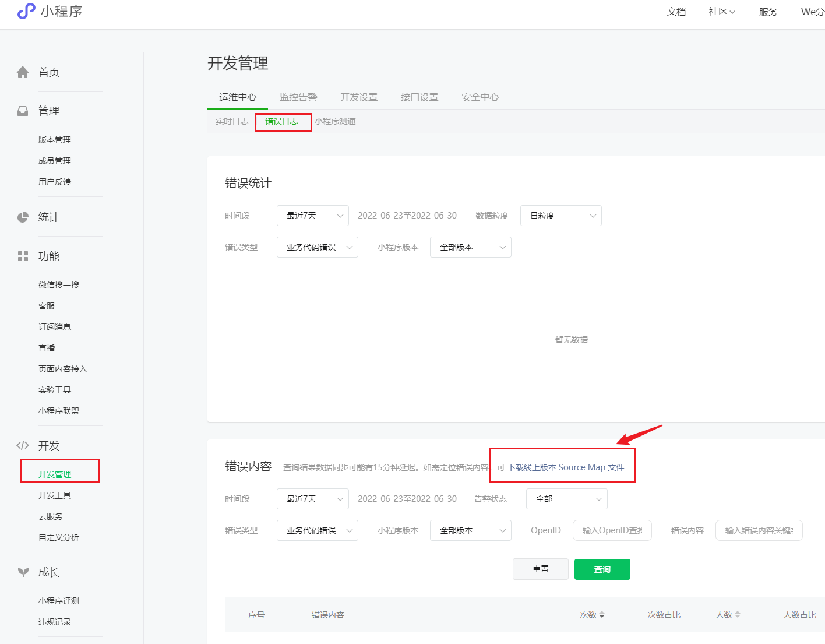Image resolution: width=825 pixels, height=644 pixels.
Task: Open 订阅消息 in sidebar
Action: (x=55, y=327)
